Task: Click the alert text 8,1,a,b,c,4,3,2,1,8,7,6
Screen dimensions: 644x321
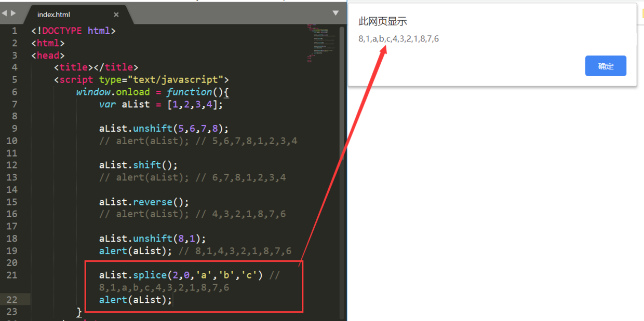Action: pos(399,38)
